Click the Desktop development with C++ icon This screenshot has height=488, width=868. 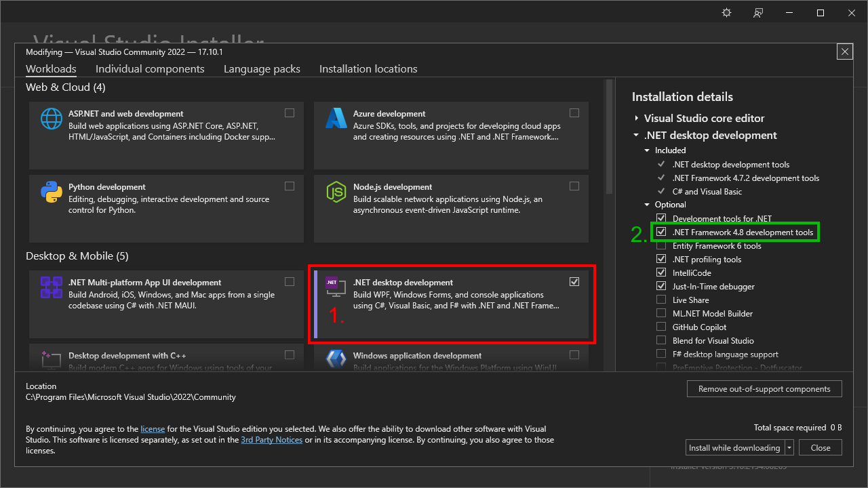pyautogui.click(x=52, y=359)
